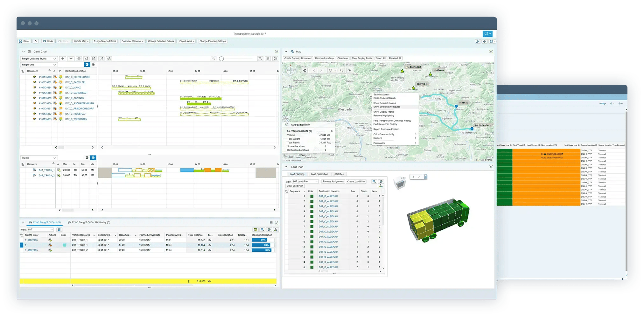Delete the Road Freight Orders view with trash icon
644x315 pixels.
(59, 230)
